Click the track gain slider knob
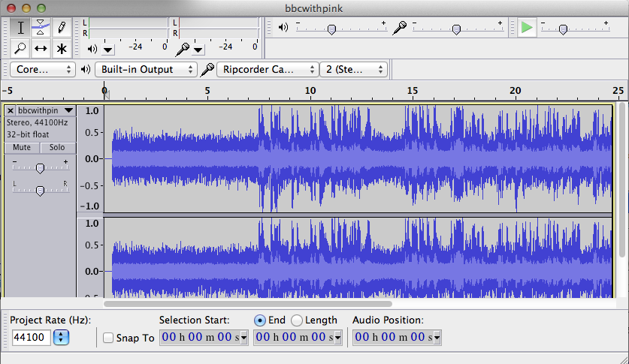 pyautogui.click(x=40, y=168)
